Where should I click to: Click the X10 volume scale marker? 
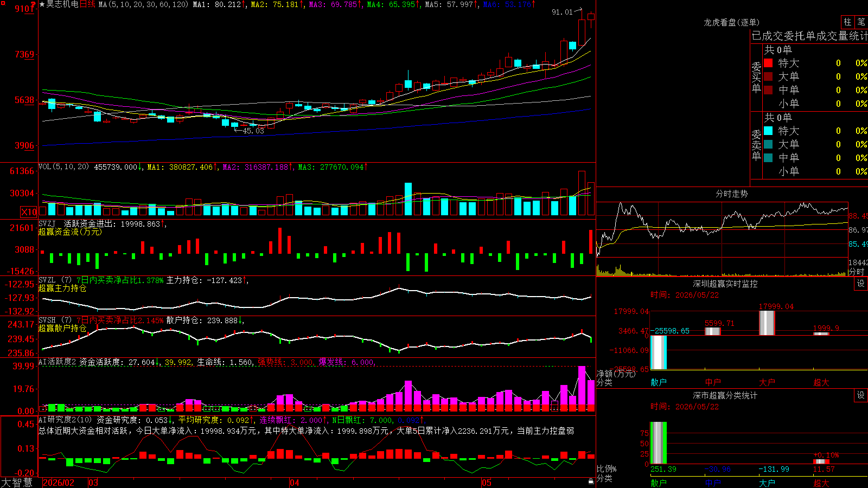[29, 212]
